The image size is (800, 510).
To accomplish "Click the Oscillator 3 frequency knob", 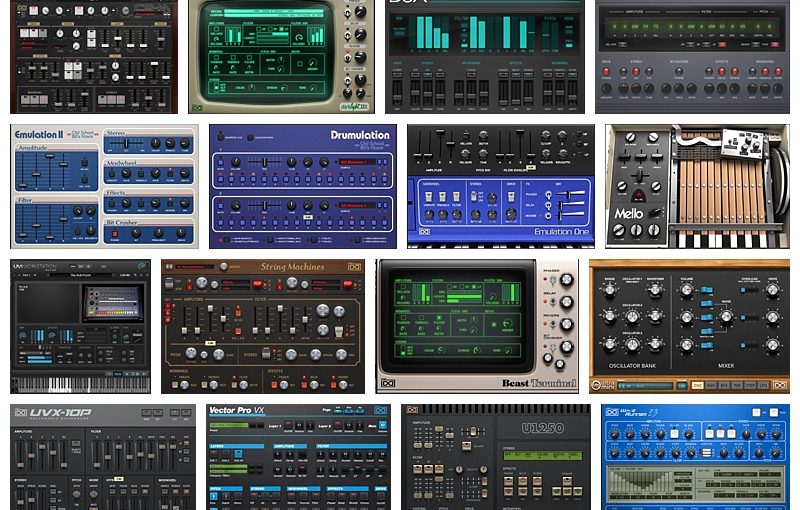I will tap(633, 345).
